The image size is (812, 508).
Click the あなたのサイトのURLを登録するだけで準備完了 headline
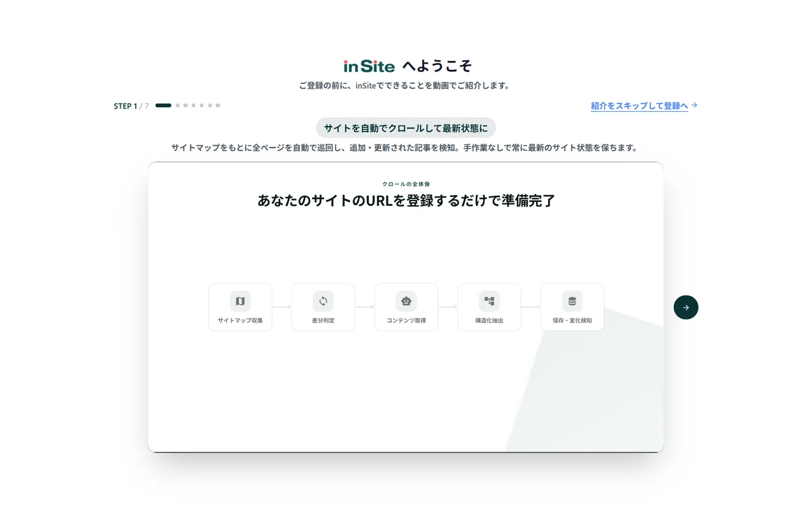coord(406,200)
